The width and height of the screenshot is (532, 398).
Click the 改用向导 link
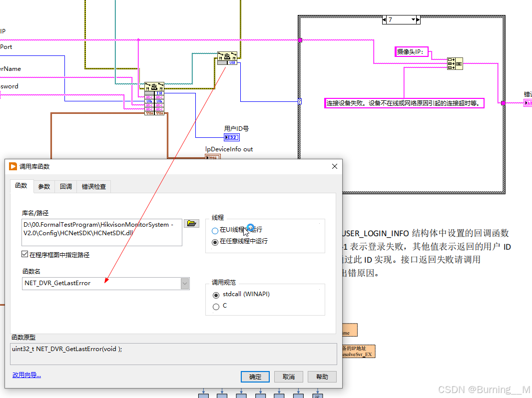26,374
